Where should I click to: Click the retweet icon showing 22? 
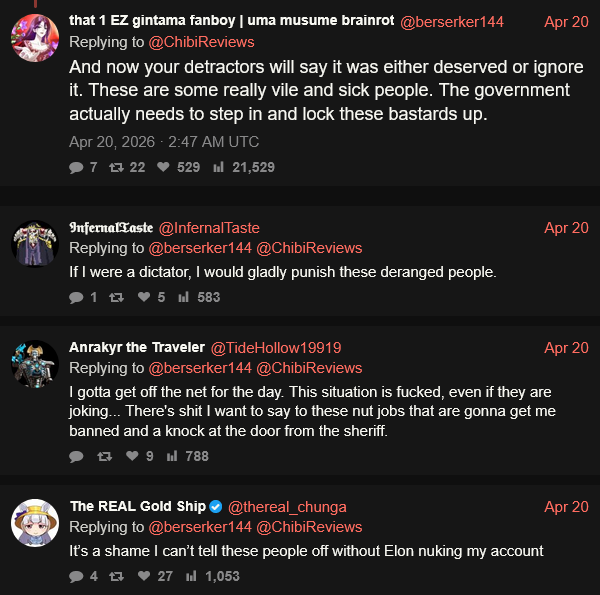(116, 167)
